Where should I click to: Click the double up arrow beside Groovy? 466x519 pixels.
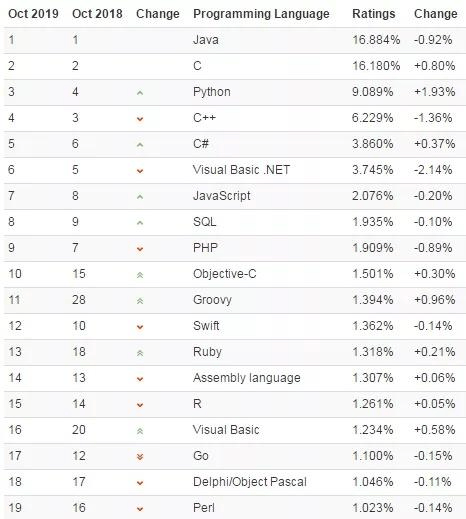tap(140, 301)
